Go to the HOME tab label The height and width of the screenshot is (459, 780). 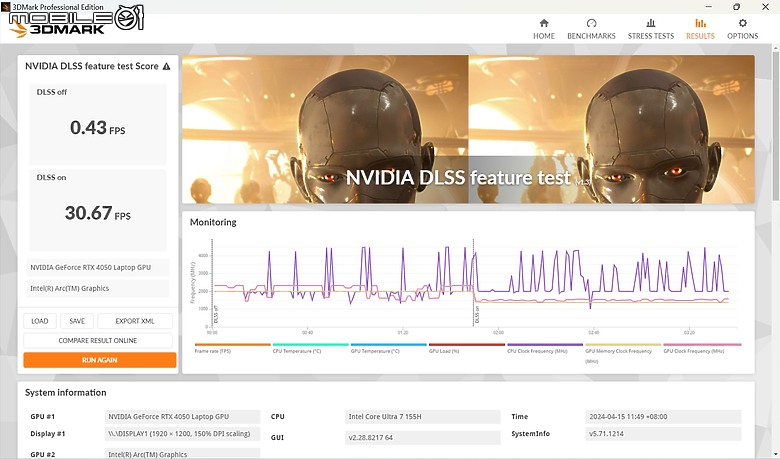[x=544, y=36]
